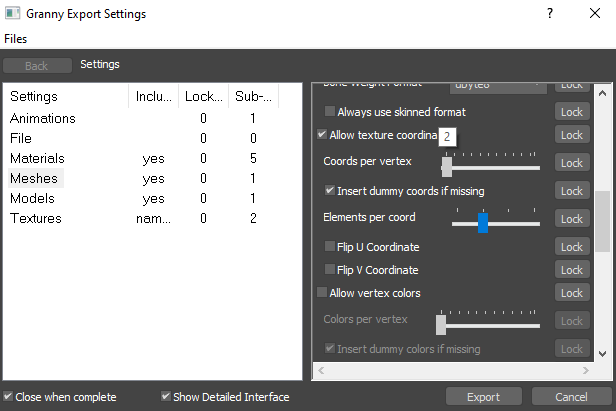The height and width of the screenshot is (411, 616).
Task: Uncheck Close when complete
Action: point(9,397)
